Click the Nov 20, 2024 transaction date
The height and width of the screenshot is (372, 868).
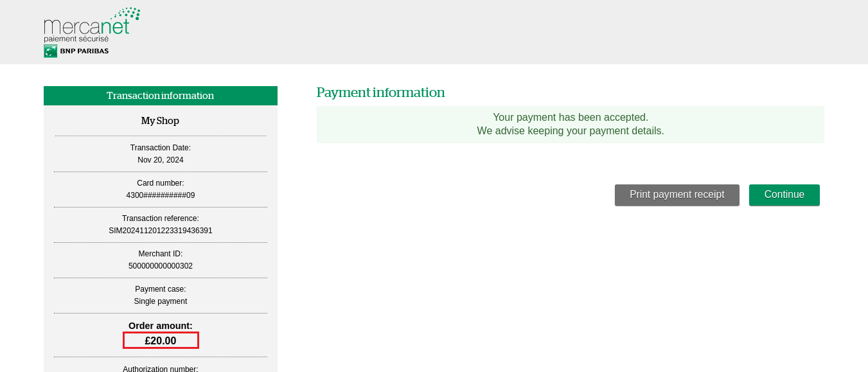tap(160, 160)
